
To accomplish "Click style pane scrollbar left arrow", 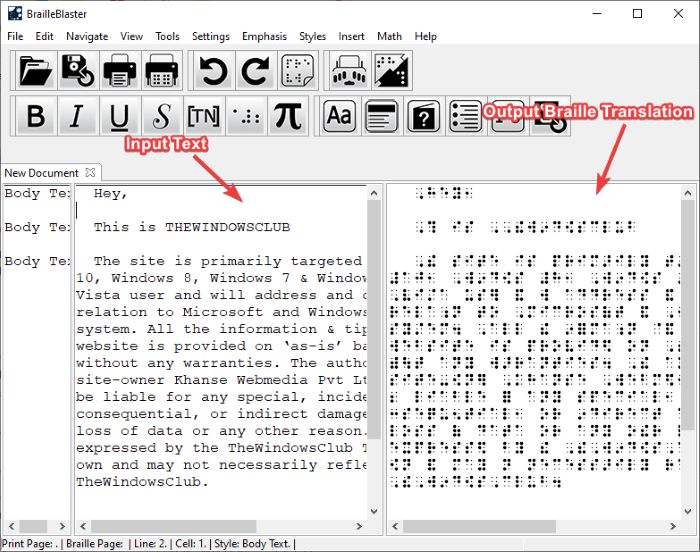I will [11, 527].
